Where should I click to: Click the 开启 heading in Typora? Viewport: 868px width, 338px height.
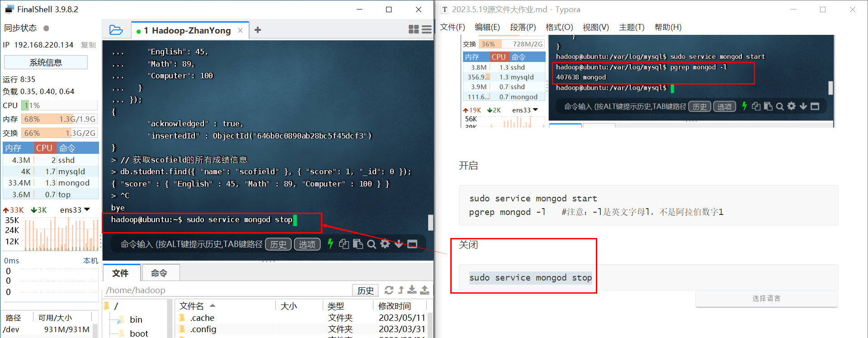tap(468, 166)
